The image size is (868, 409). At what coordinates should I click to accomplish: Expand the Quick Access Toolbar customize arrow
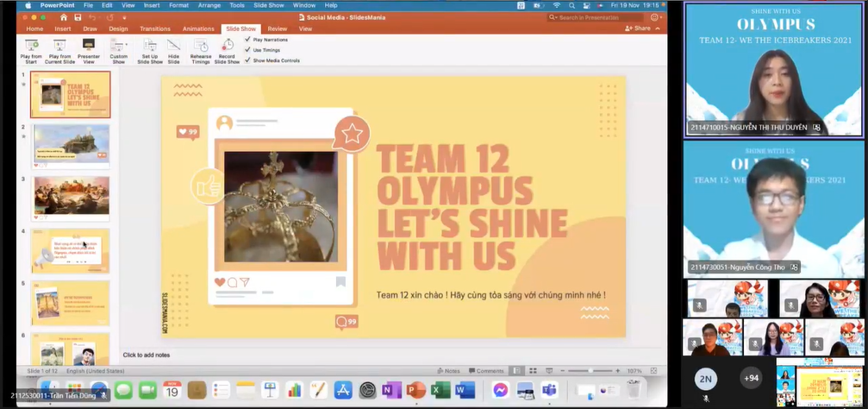coord(124,18)
